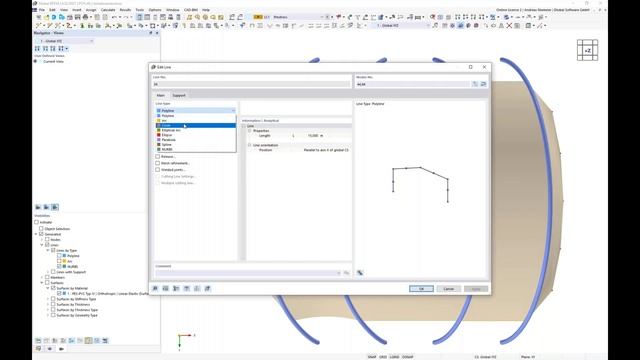Switch to the Main tab
The width and height of the screenshot is (640, 360).
(161, 96)
